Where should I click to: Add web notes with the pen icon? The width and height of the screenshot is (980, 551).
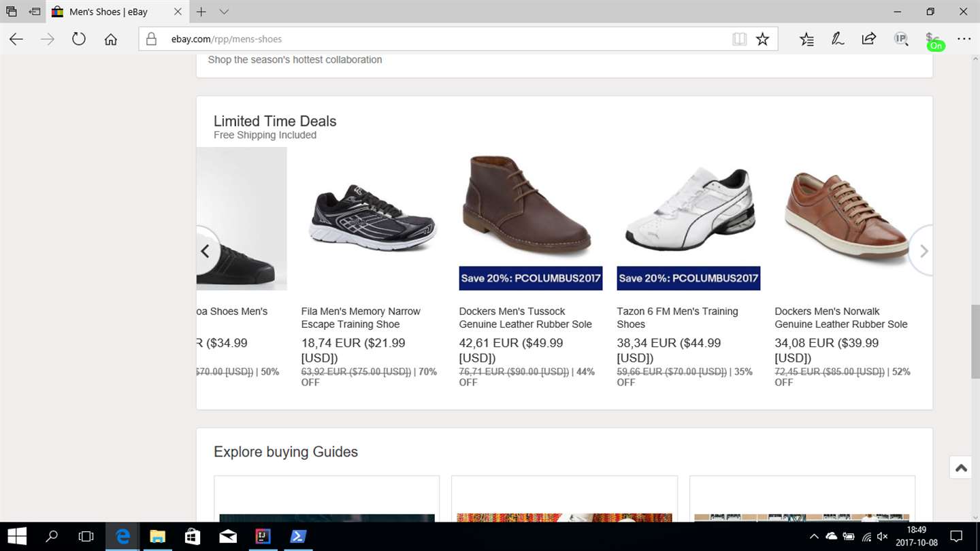pos(838,39)
